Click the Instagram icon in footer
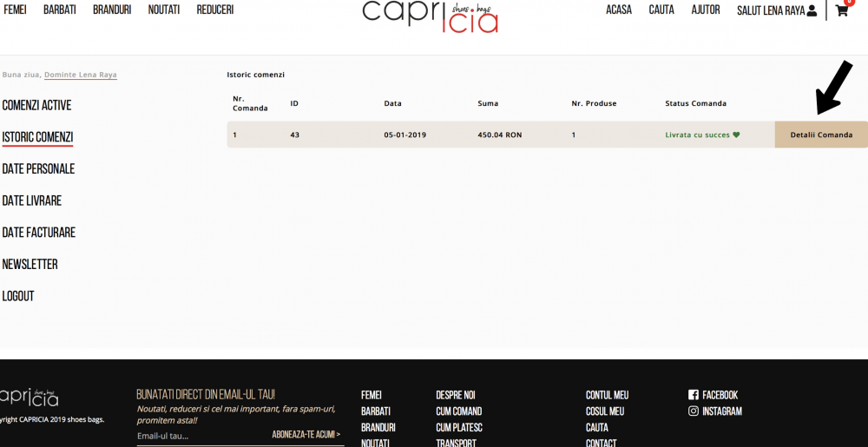This screenshot has width=868, height=447. (694, 411)
